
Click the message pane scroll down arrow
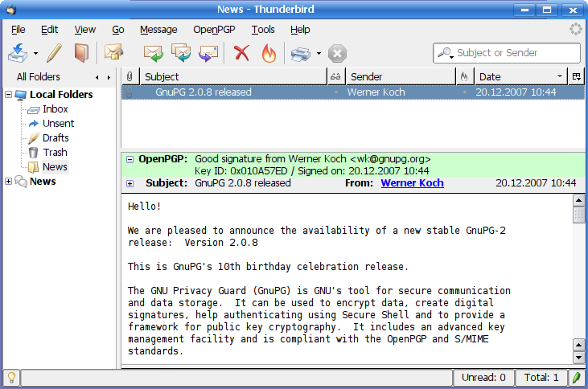578,358
